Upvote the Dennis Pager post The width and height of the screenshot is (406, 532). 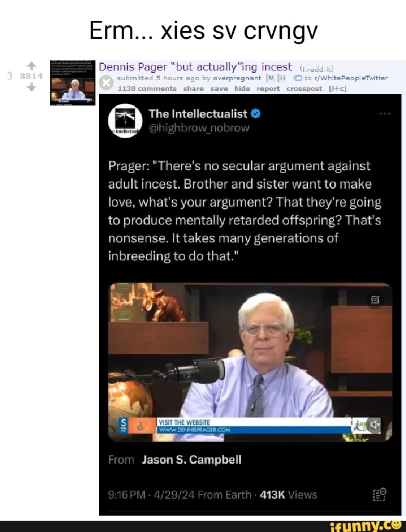31,65
